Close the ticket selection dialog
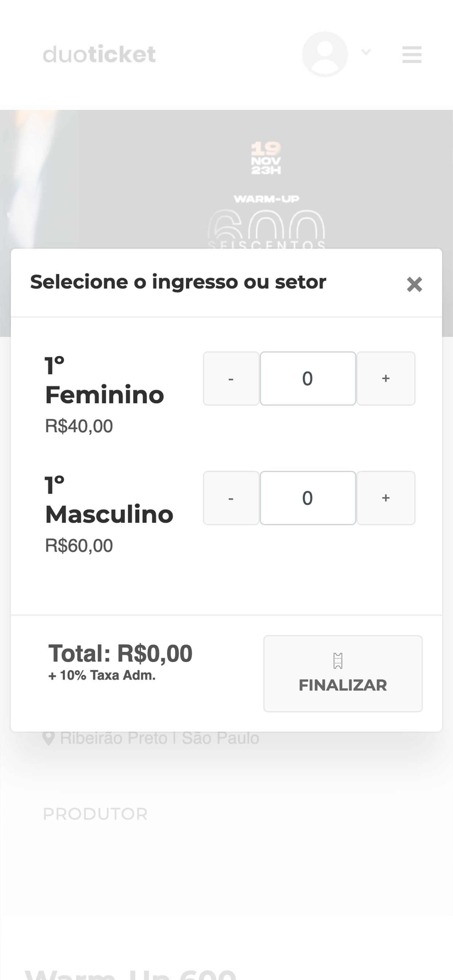 (x=414, y=284)
